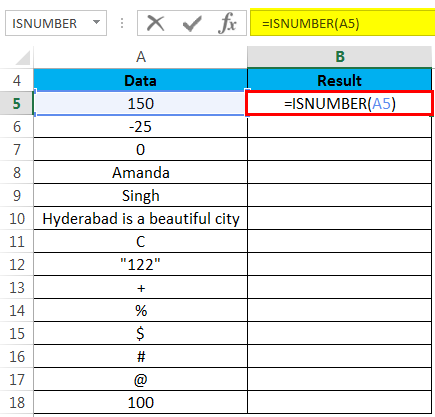This screenshot has width=435, height=417.
Task: Click cell containing @ symbol
Action: pos(141,379)
